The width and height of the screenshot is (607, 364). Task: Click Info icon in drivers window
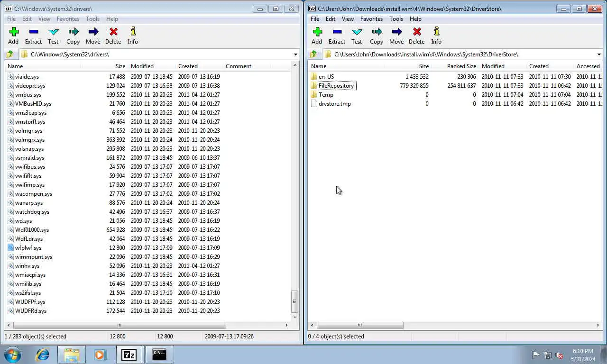133,32
